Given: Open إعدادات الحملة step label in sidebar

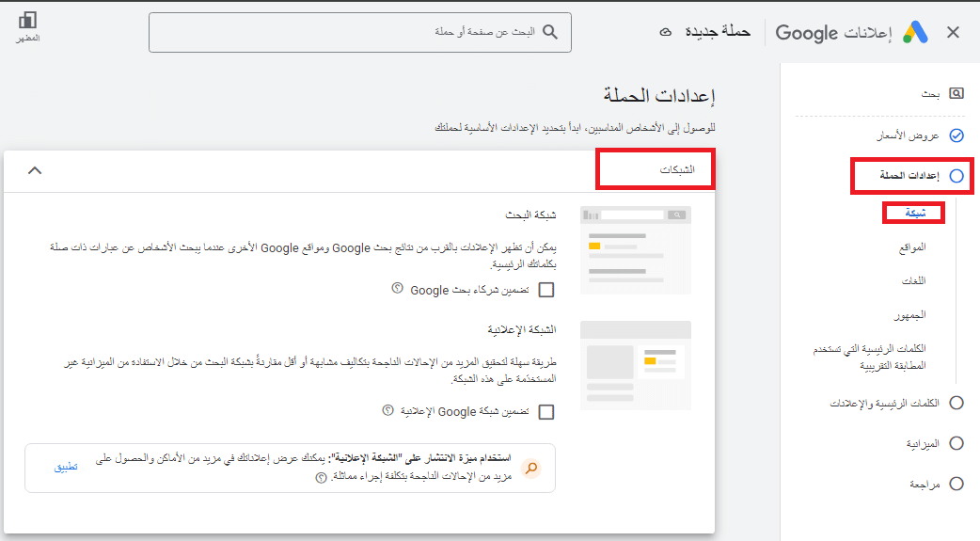Looking at the screenshot, I should [909, 175].
